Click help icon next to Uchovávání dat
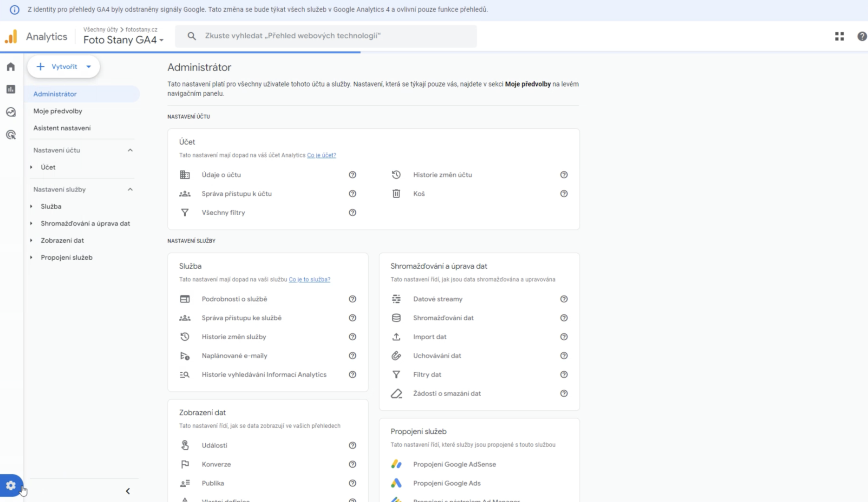 [564, 356]
